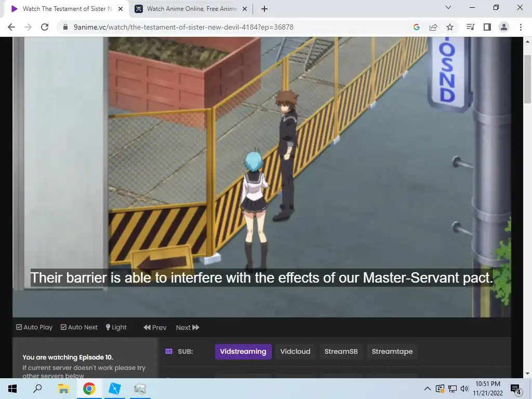Open Chrome three-dot menu
This screenshot has height=399, width=532.
tap(521, 27)
